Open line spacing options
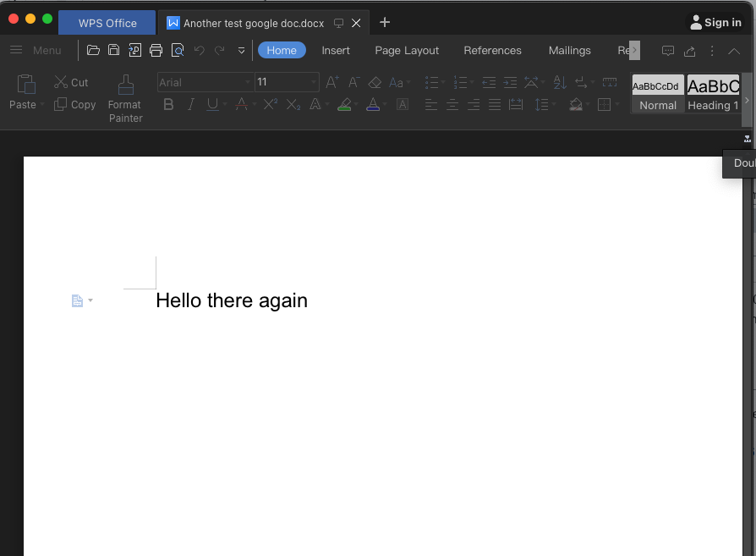 [x=542, y=104]
